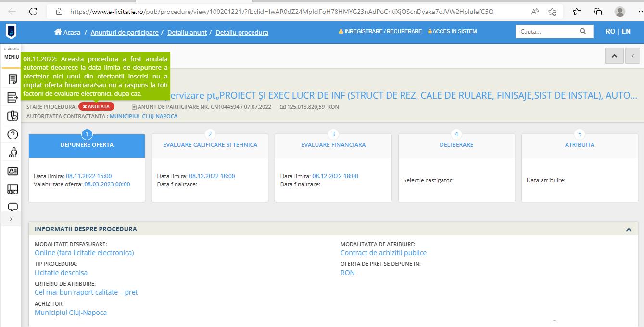Select the Depunere Oferta step
644x327 pixels.
(x=87, y=145)
